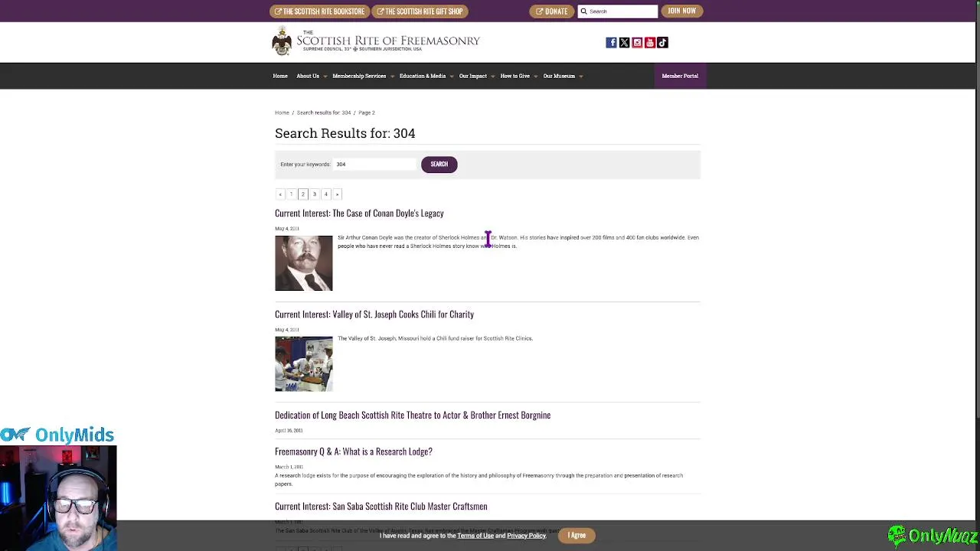The image size is (980, 551).
Task: Open 'What is a Research Lodge?' article
Action: point(354,452)
